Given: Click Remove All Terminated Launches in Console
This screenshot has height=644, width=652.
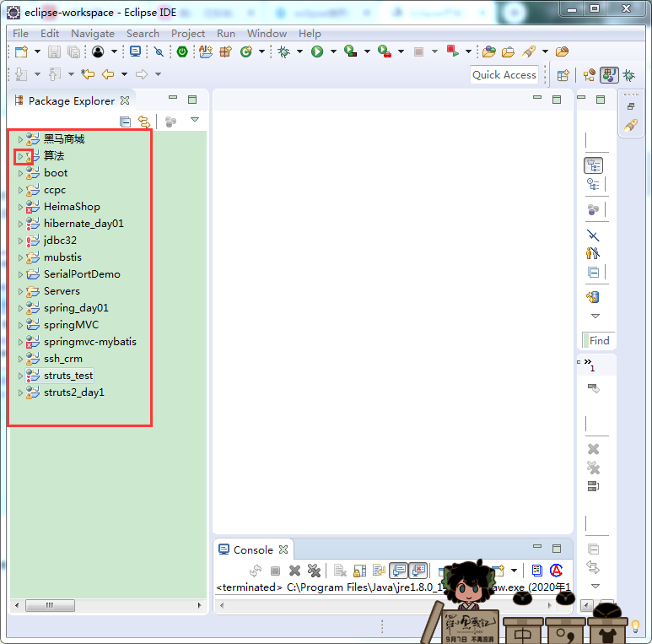Looking at the screenshot, I should (314, 571).
